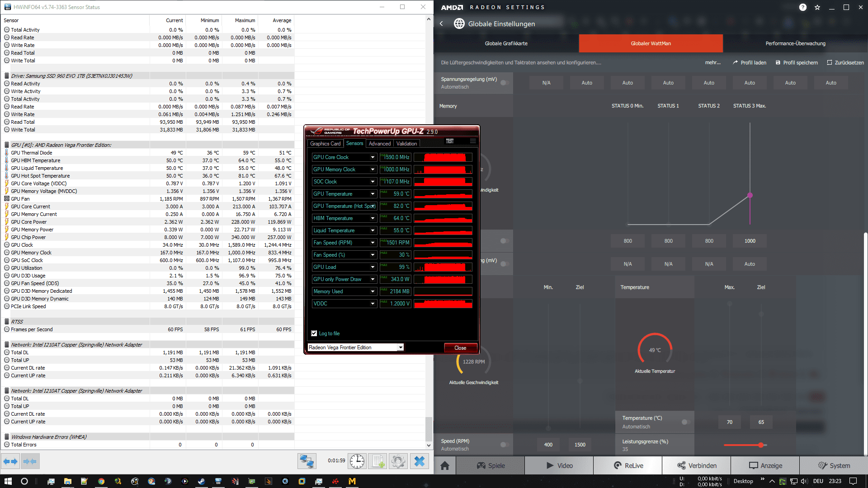Image resolution: width=868 pixels, height=488 pixels.
Task: Click the Leistungsgrenze (%) slider handle
Action: 761,445
